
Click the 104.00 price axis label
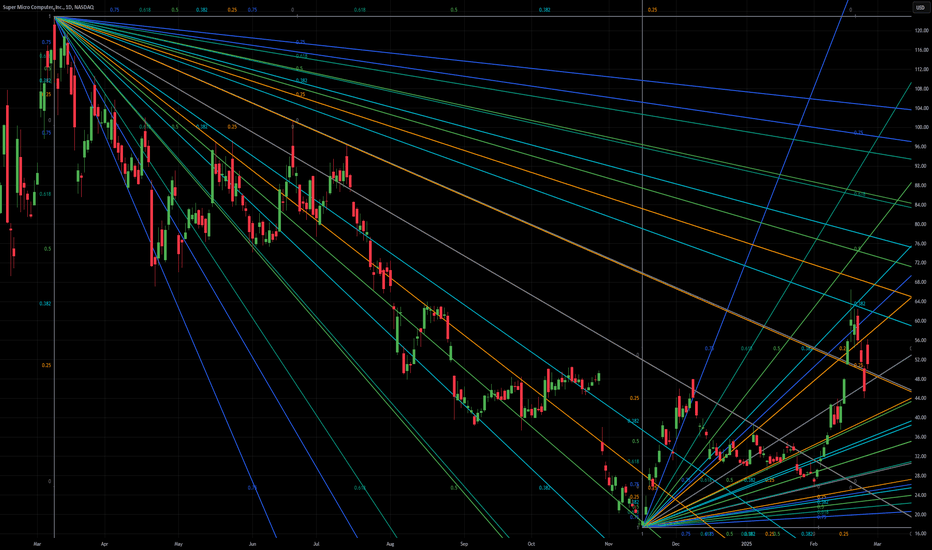click(x=922, y=108)
